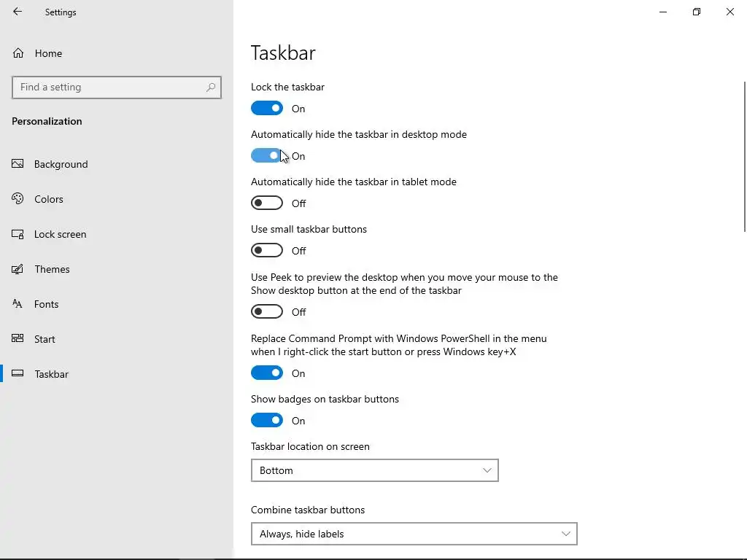The height and width of the screenshot is (560, 747).
Task: Open the Taskbar location on screen dropdown
Action: point(374,470)
